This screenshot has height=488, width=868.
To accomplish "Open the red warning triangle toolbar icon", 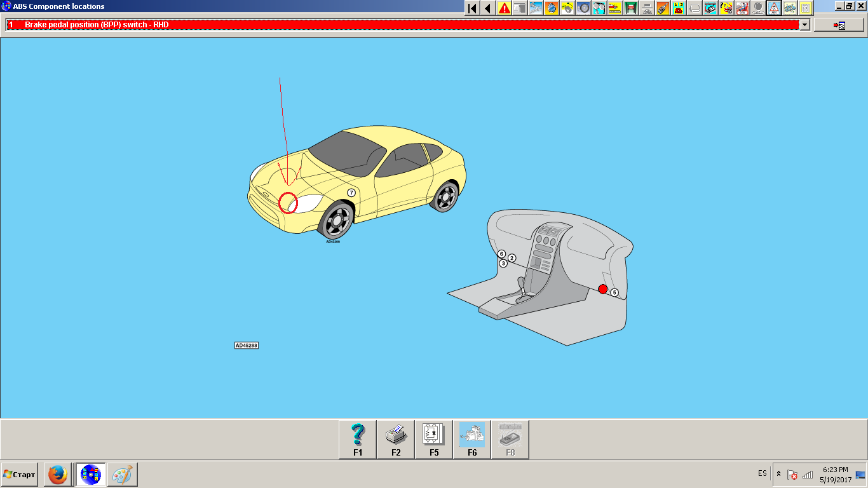I will pyautogui.click(x=505, y=8).
